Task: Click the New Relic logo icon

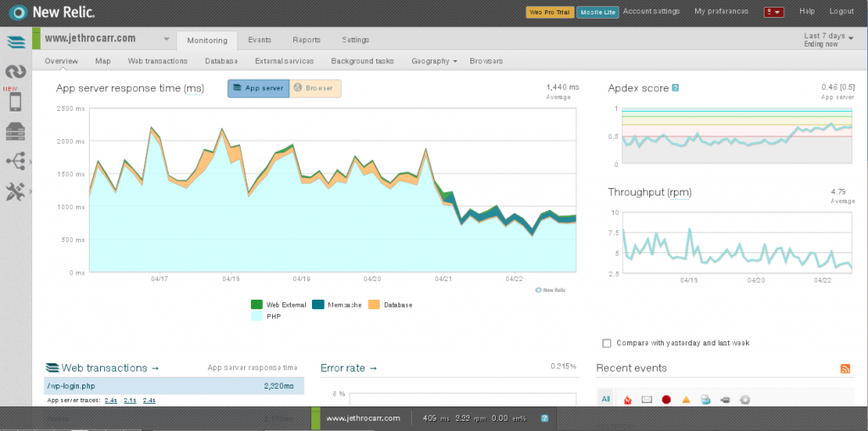Action: 19,12
